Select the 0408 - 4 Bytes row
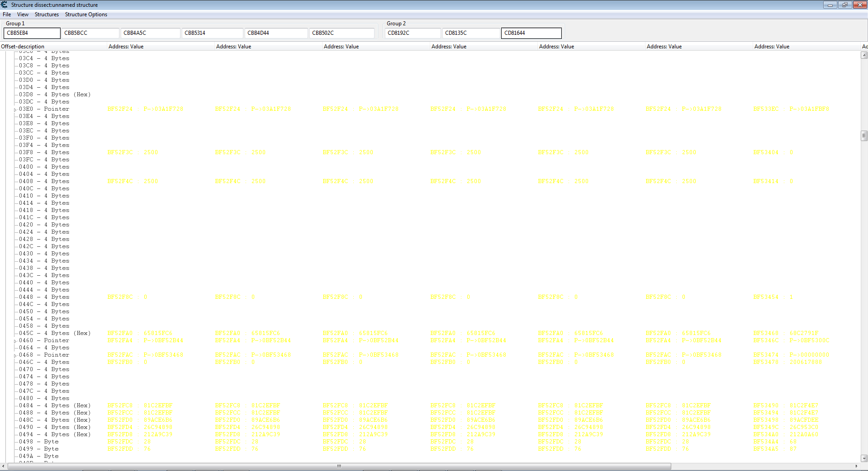This screenshot has width=868, height=471. (x=44, y=181)
